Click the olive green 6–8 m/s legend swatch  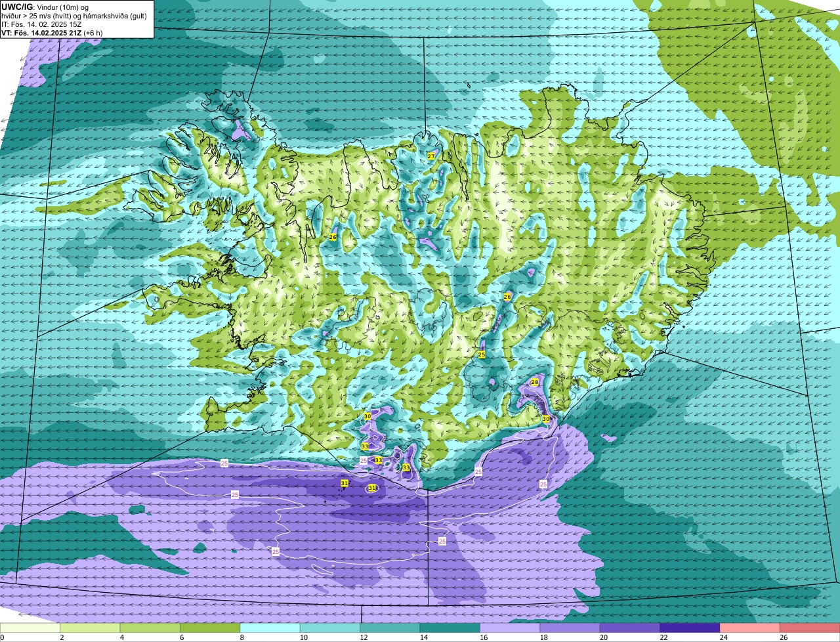210,628
